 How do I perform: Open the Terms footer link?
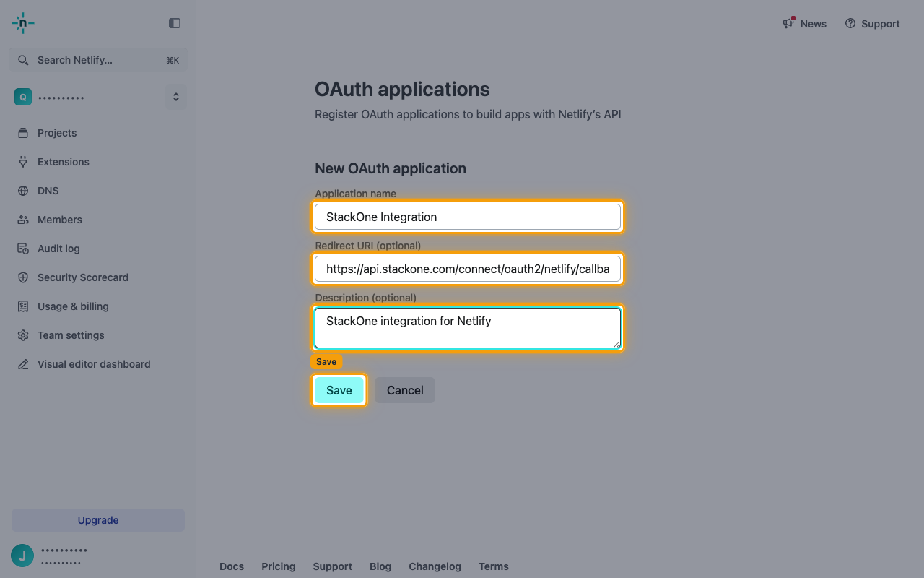point(494,566)
